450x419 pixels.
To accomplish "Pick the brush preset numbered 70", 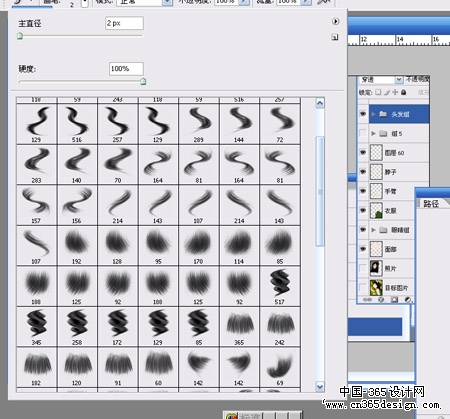I will (x=118, y=165).
